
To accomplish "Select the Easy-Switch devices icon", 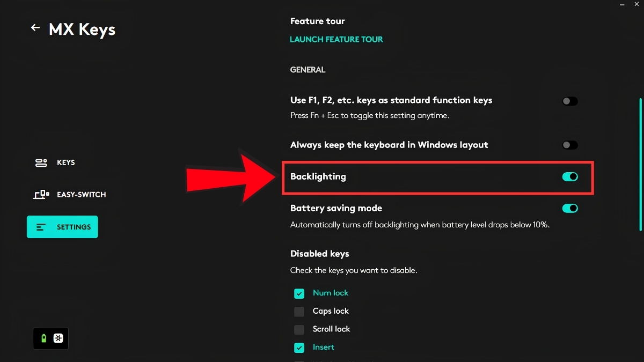I will click(41, 195).
